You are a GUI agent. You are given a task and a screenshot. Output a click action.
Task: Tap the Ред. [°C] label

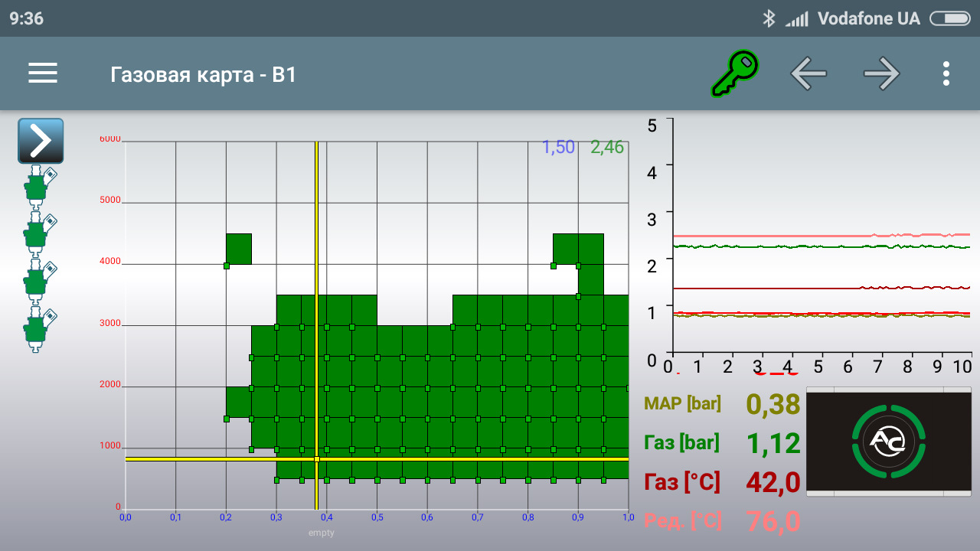tap(682, 520)
